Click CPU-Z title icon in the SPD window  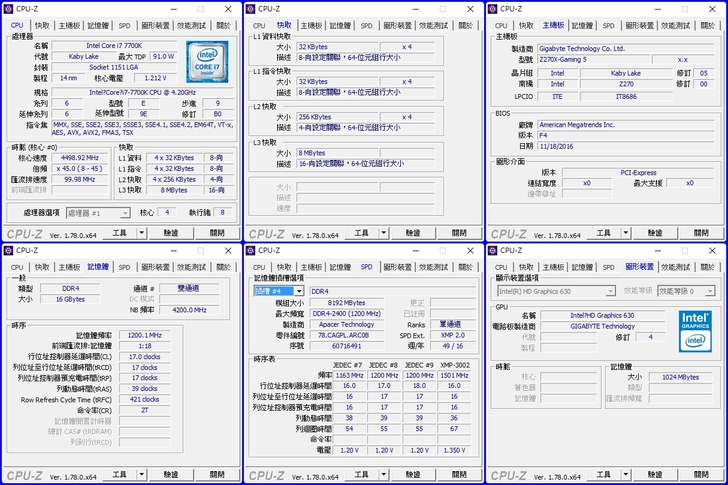250,251
